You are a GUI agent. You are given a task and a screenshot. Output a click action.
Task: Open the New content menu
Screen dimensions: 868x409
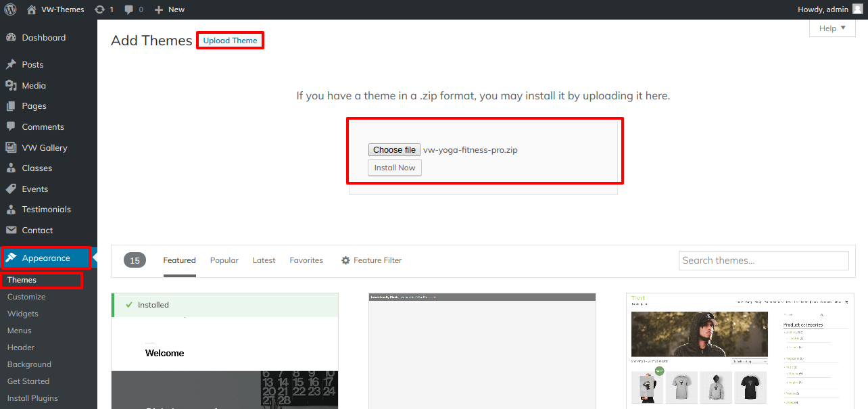pyautogui.click(x=169, y=9)
